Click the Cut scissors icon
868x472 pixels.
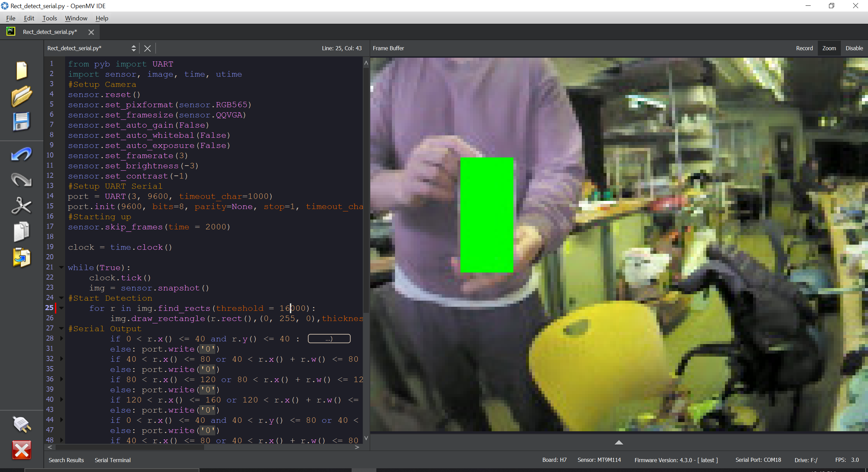click(x=21, y=206)
